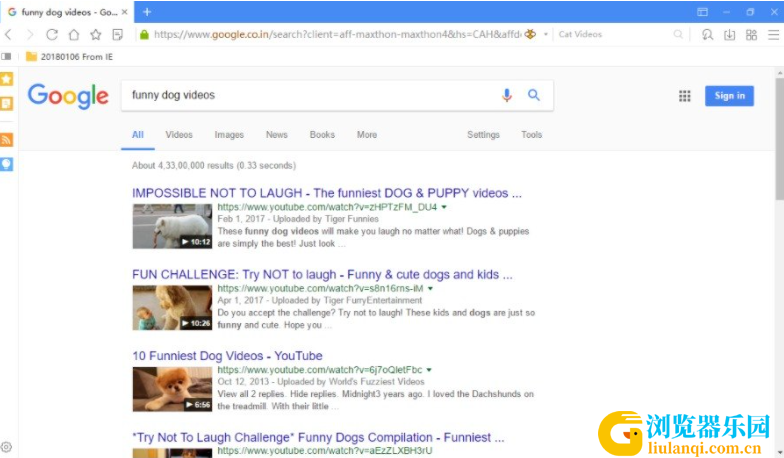Click the green padlock security icon
Image resolution: width=784 pixels, height=458 pixels.
144,34
